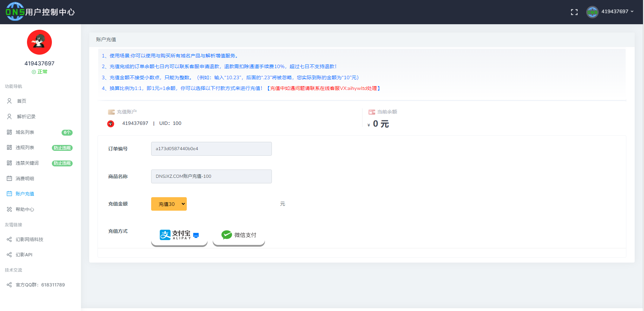Click the 6个 badge beside 域名列表
This screenshot has width=644, height=311.
click(x=67, y=132)
